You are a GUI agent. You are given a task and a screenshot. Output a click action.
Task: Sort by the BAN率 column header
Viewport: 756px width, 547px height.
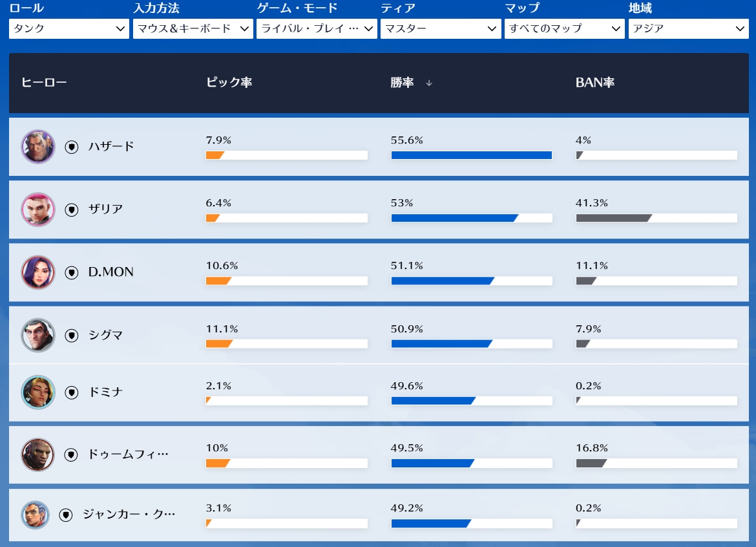[x=595, y=83]
